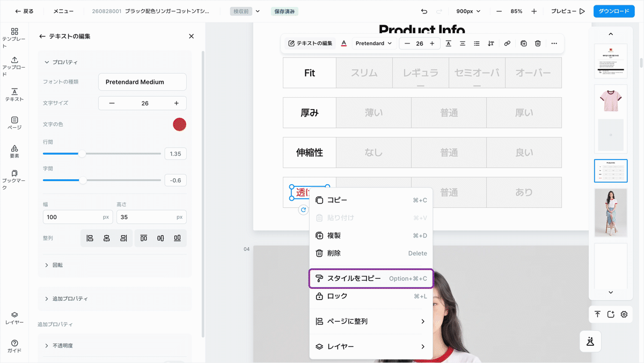
Task: Select the テキスト tool in sidebar
Action: pyautogui.click(x=14, y=95)
